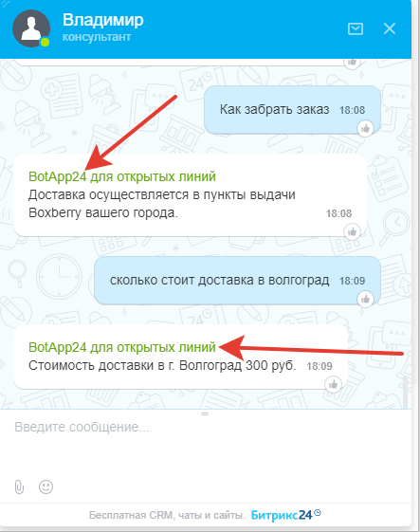Open the emoji smiley picker

coord(46,486)
